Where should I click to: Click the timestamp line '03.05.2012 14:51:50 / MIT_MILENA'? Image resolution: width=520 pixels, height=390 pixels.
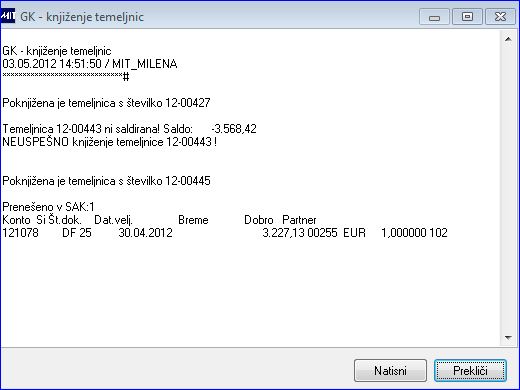click(90, 64)
